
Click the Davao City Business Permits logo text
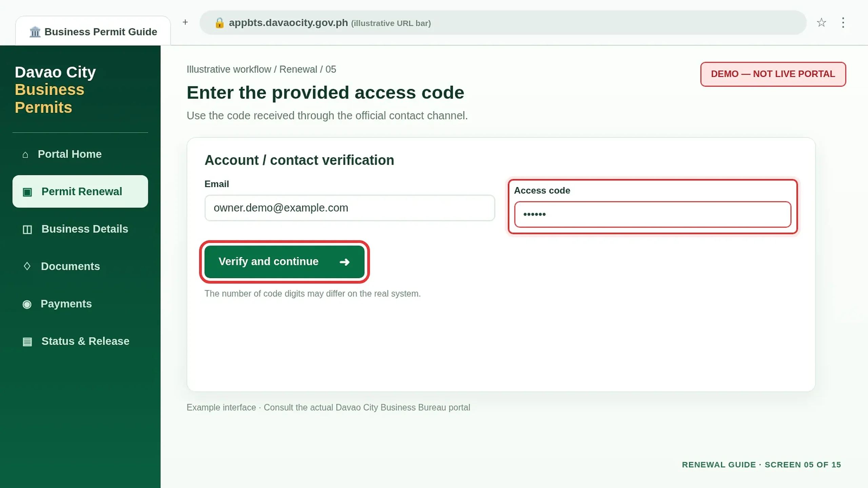55,90
